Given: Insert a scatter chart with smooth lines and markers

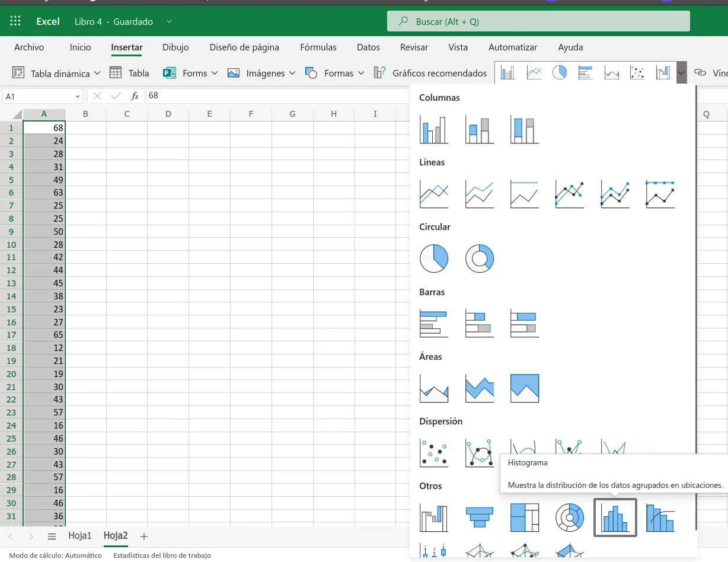Looking at the screenshot, I should [x=480, y=453].
